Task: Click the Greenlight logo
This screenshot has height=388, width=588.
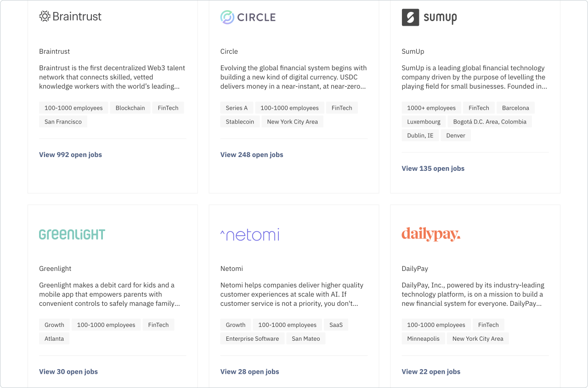Action: pos(72,234)
